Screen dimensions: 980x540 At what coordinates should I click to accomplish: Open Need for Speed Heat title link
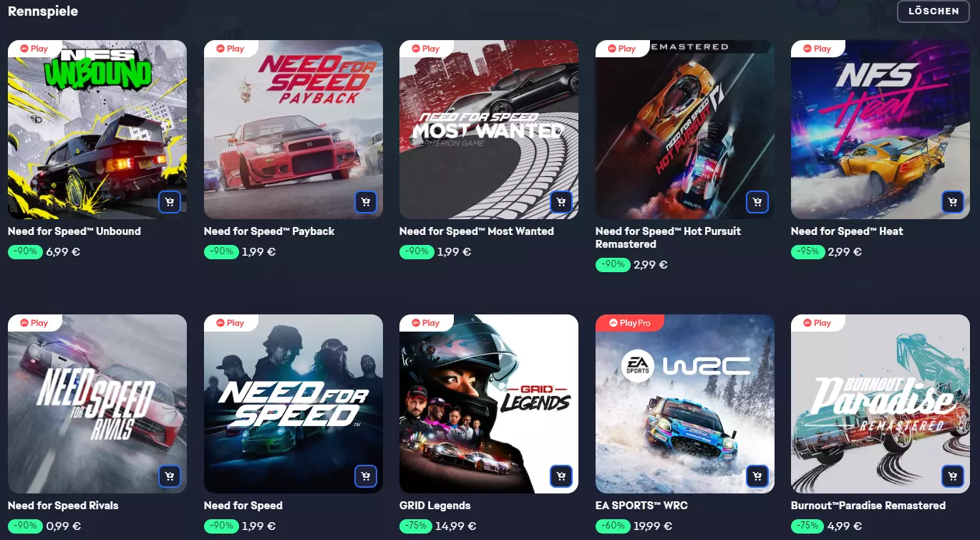pyautogui.click(x=847, y=231)
